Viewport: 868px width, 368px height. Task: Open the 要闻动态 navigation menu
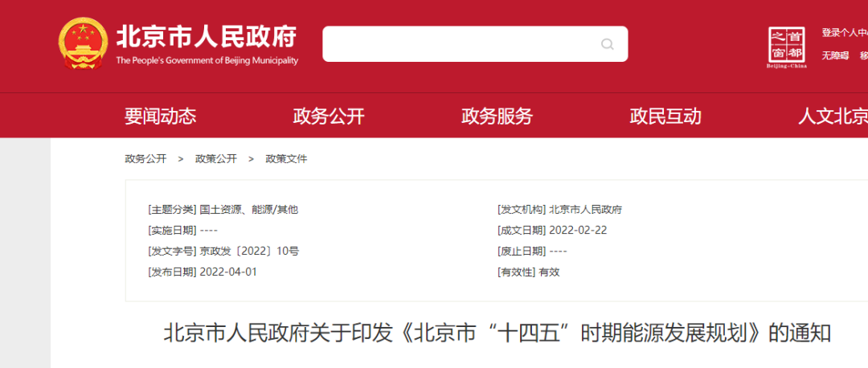[160, 117]
